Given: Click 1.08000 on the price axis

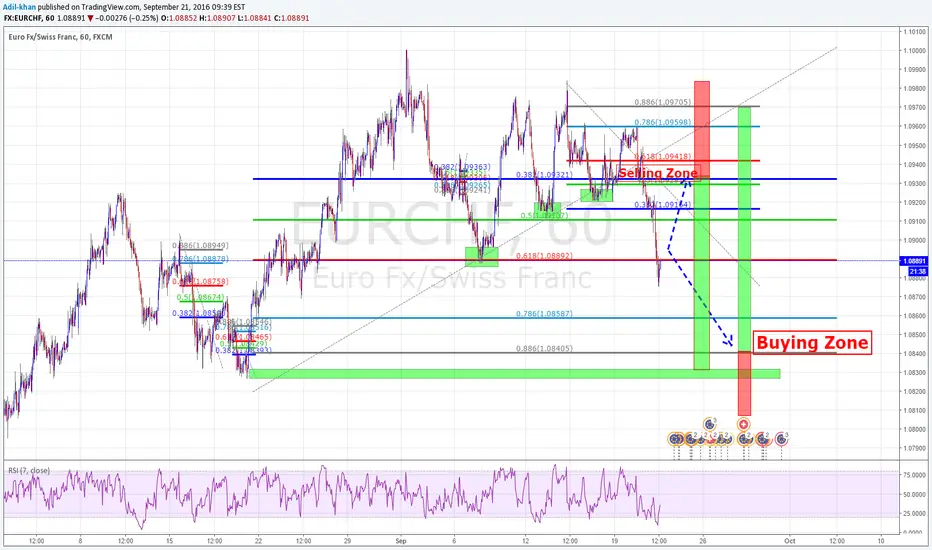Looking at the screenshot, I should click(x=914, y=429).
